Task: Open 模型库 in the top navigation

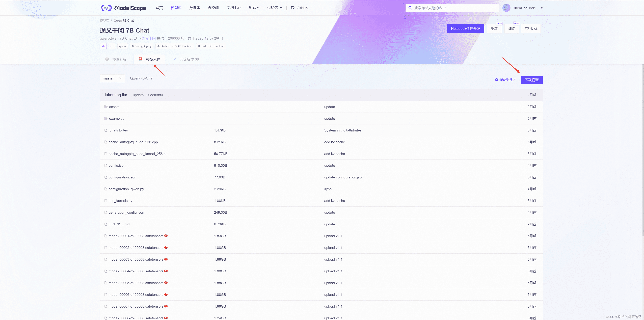Action: coord(176,8)
